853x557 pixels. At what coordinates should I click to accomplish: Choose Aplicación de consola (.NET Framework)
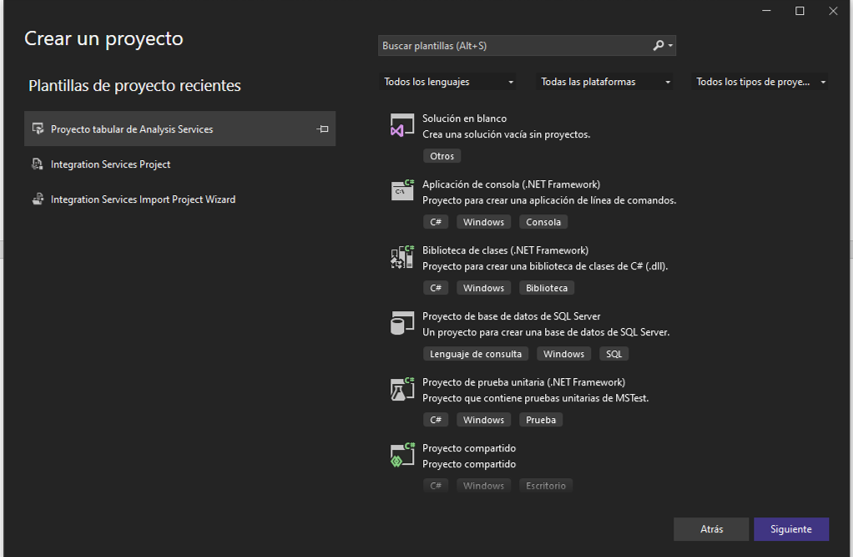(511, 184)
